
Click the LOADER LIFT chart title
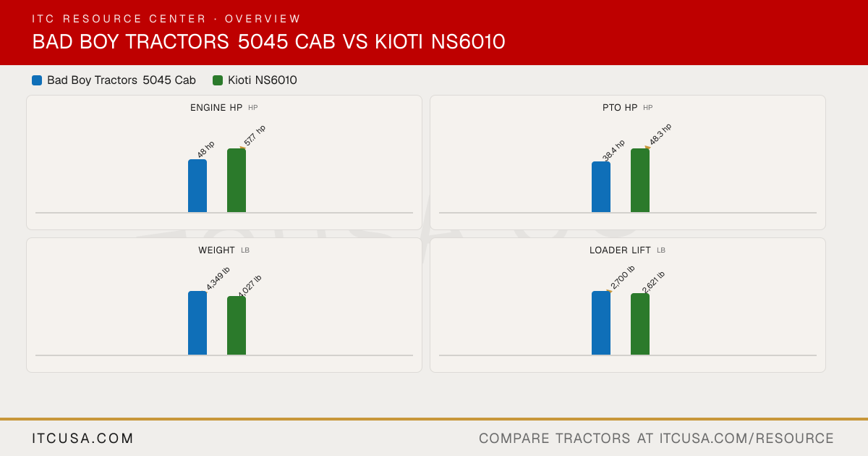coord(620,250)
